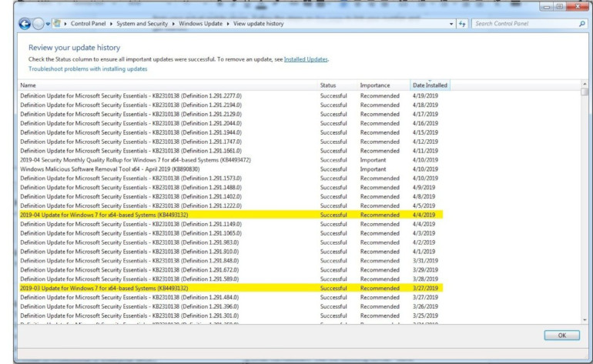Viewport: 593px width, 364px height.
Task: Select Definition 1.291.1747.0 update row
Action: pyautogui.click(x=231, y=142)
